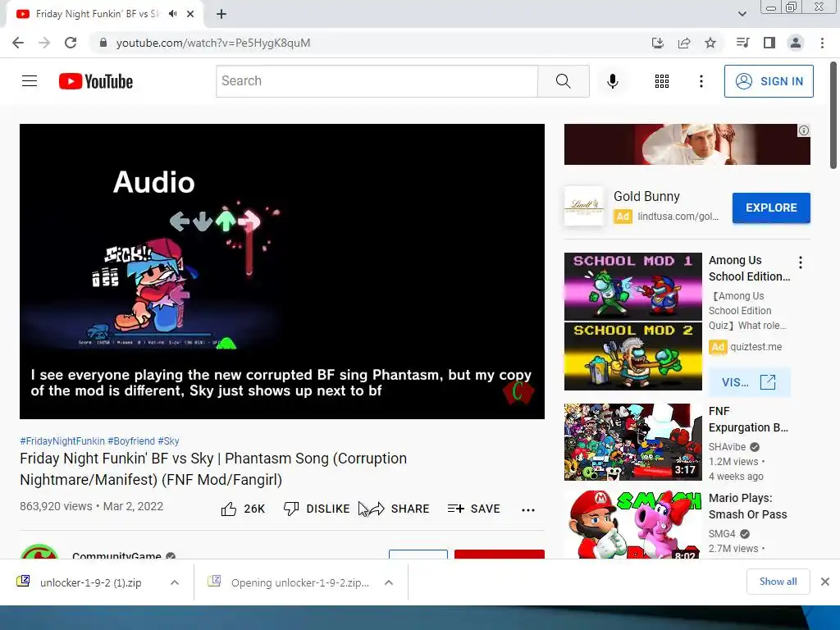Click the forward navigation arrow
This screenshot has height=630, width=840.
pos(44,43)
